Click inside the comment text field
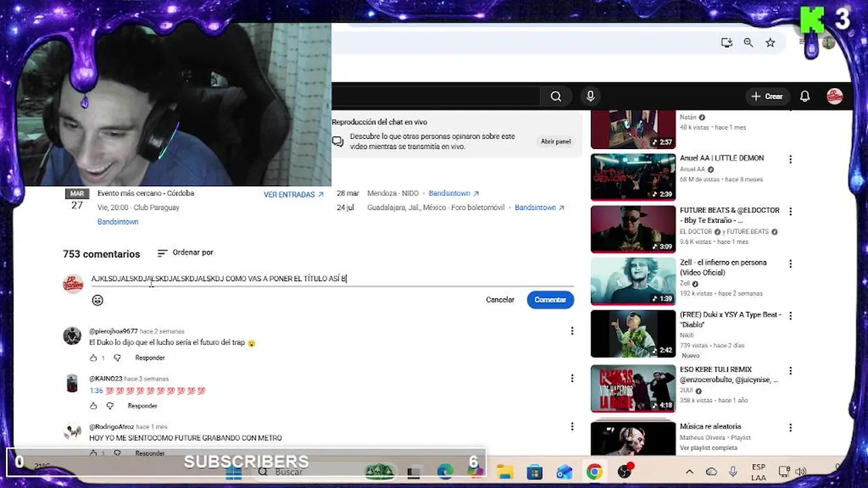The image size is (868, 488). (x=332, y=279)
